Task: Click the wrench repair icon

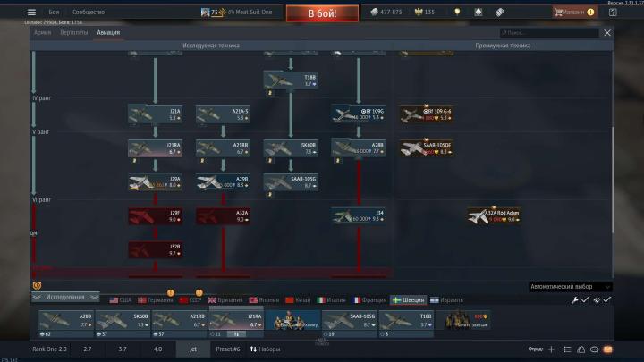Action: click(575, 300)
